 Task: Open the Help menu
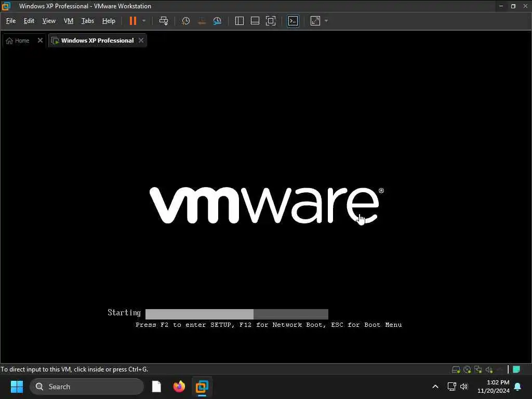(109, 21)
